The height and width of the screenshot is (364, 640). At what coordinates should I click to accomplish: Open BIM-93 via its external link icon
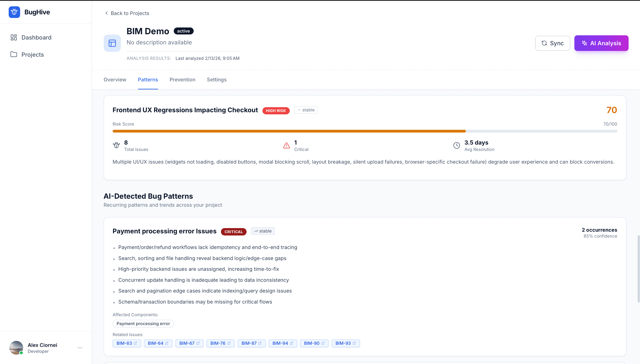click(x=354, y=343)
